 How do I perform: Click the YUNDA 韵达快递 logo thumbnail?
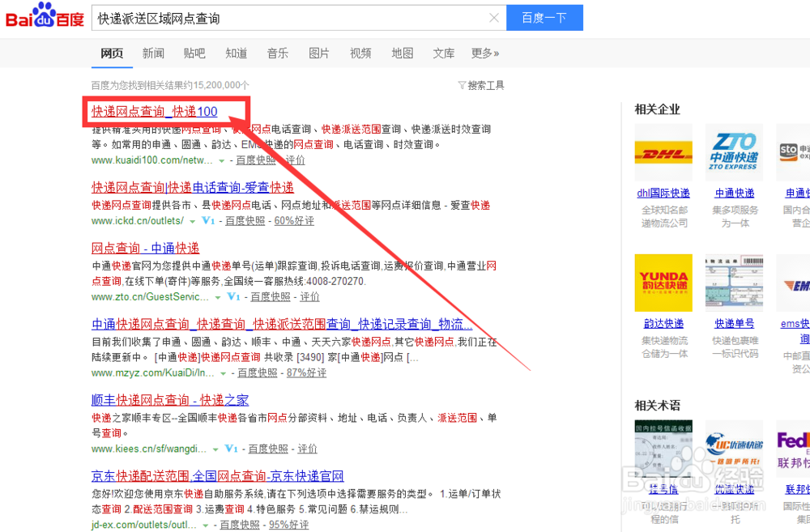(x=663, y=283)
